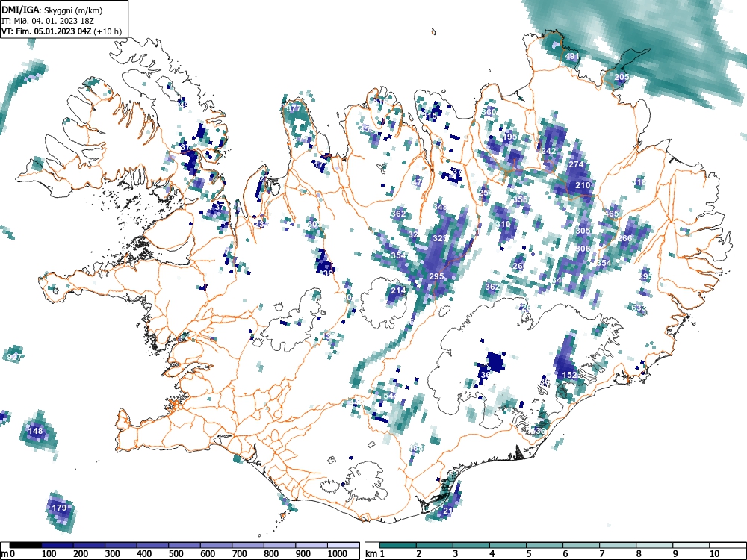Click the 500 legend tick label
This screenshot has height=560, width=747.
click(x=176, y=554)
